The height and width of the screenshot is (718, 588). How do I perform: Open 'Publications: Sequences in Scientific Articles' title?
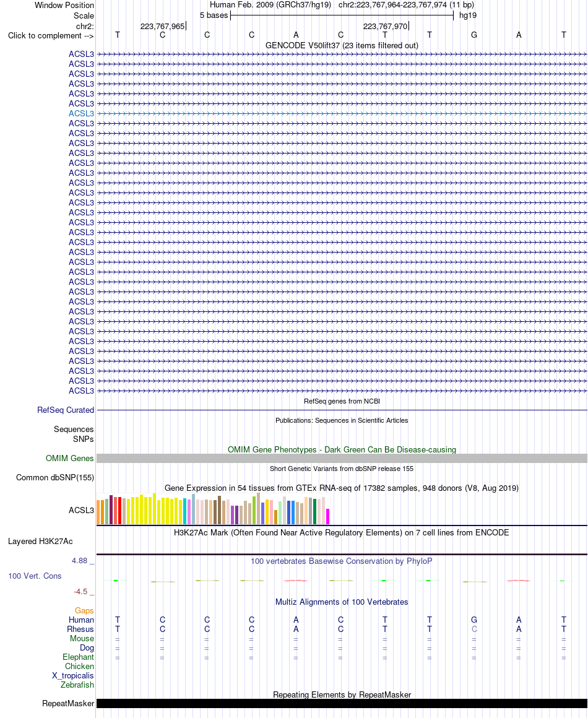(x=342, y=420)
